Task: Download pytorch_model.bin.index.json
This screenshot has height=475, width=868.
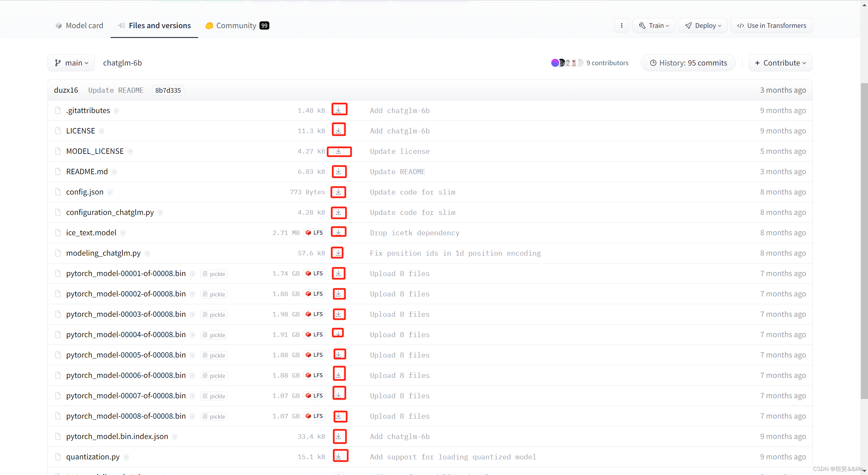Action: tap(339, 436)
